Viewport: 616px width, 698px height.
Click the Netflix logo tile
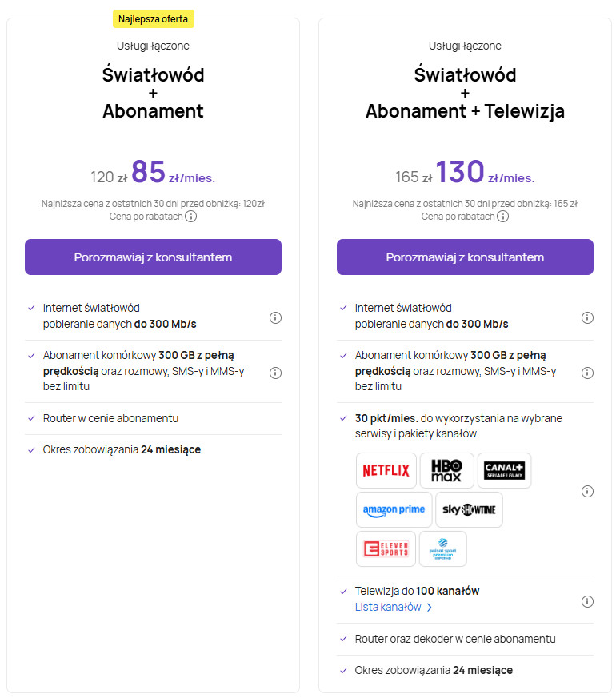pos(386,470)
